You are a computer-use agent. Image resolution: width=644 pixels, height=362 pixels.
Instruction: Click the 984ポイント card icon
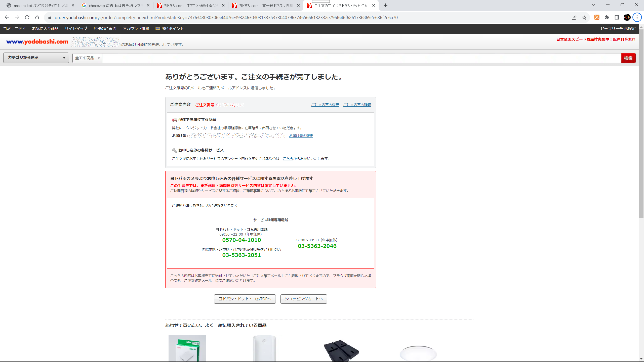(158, 28)
